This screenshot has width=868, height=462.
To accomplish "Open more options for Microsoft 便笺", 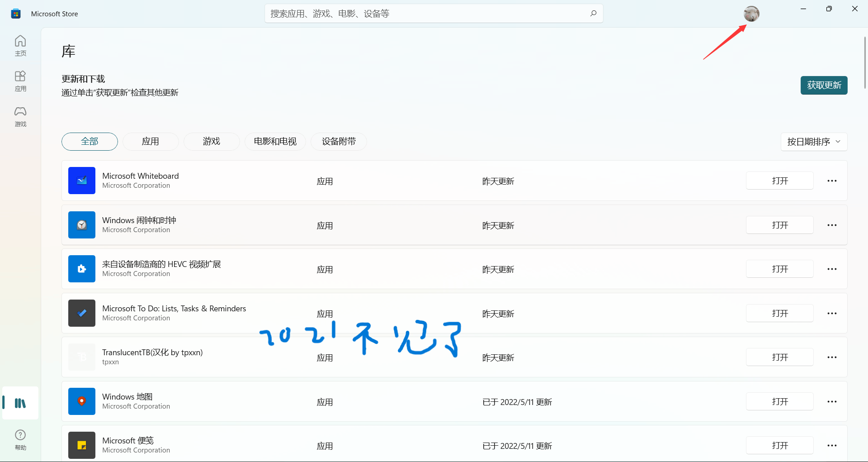I will coord(832,445).
